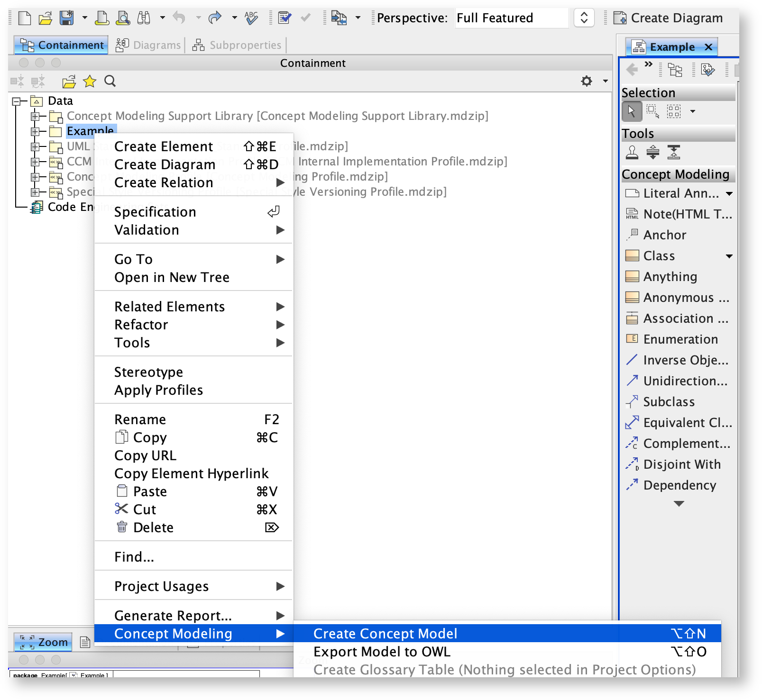This screenshot has width=762, height=700.
Task: Toggle the selection arrow tool
Action: (x=631, y=111)
